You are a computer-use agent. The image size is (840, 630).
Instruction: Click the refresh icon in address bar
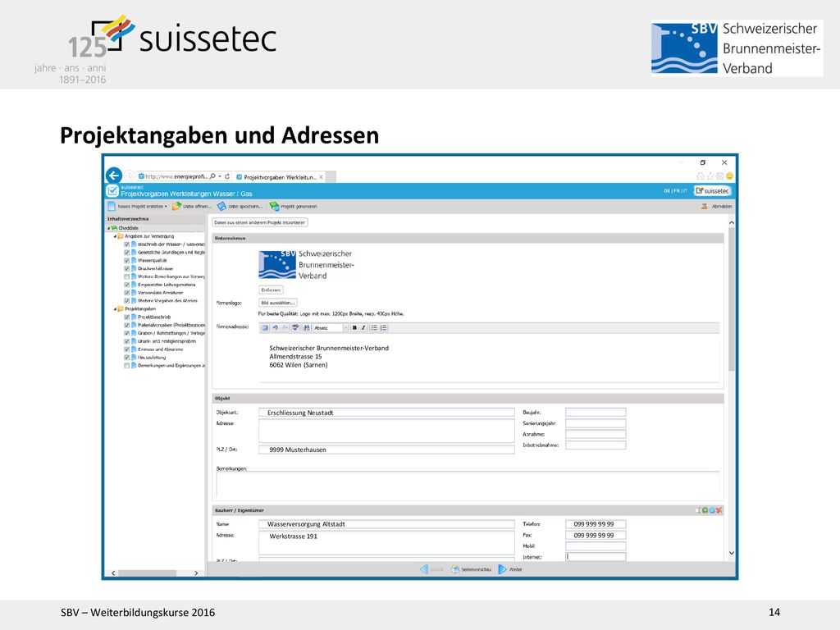coord(228,176)
